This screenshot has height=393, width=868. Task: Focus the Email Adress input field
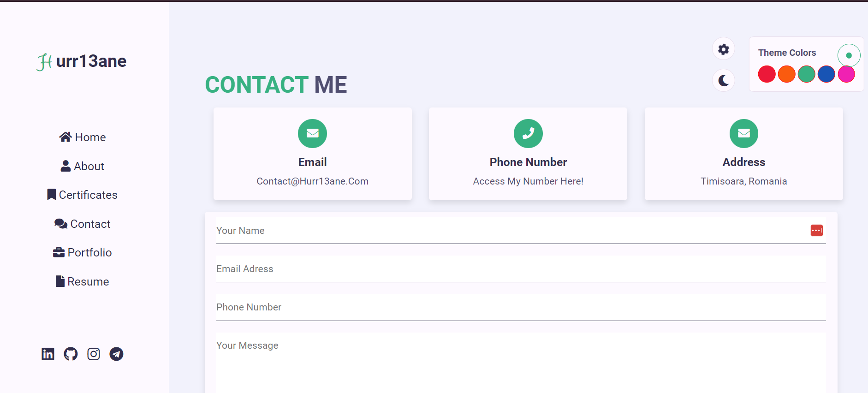pos(521,269)
